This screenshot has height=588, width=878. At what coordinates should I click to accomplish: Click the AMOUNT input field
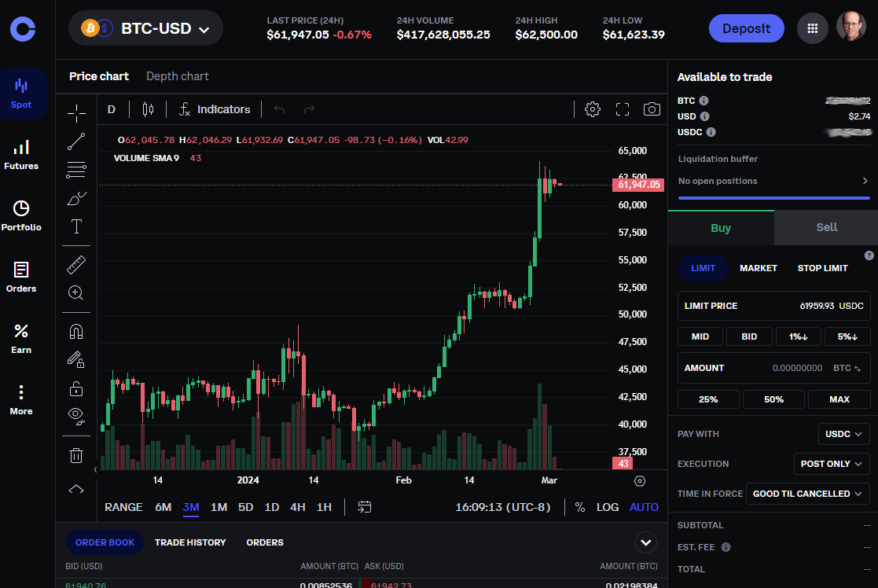point(773,368)
